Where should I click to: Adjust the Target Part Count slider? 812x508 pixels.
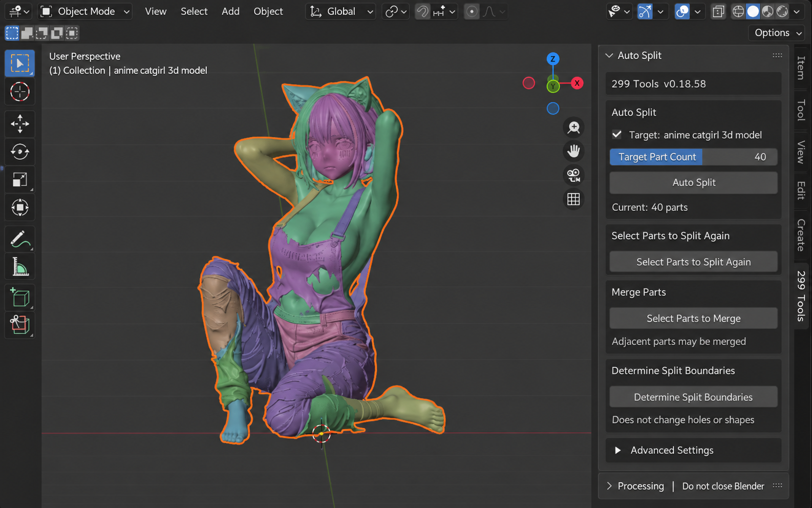pyautogui.click(x=694, y=157)
